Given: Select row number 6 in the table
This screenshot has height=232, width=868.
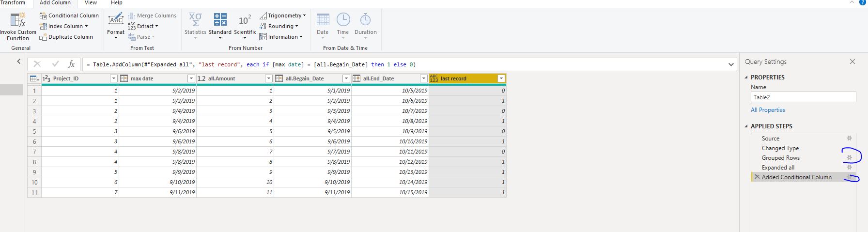Looking at the screenshot, I should 34,141.
